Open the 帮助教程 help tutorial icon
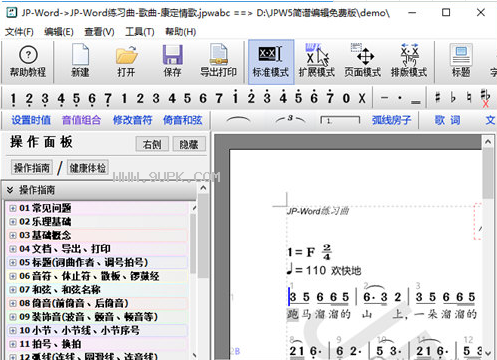The width and height of the screenshot is (497, 360). (x=28, y=61)
